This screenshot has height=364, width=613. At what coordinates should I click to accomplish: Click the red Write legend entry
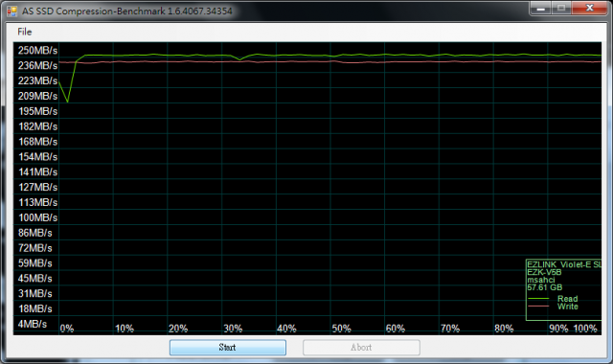pos(553,307)
